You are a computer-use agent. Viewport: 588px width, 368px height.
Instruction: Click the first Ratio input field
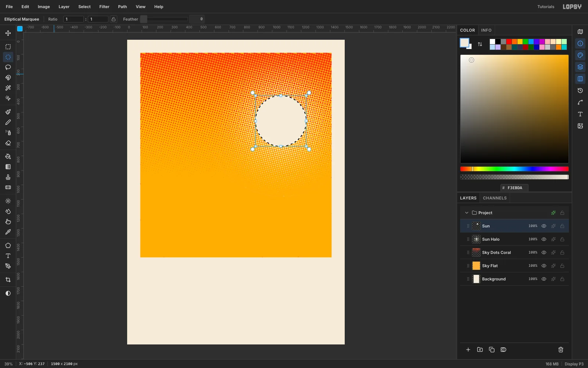tap(73, 19)
